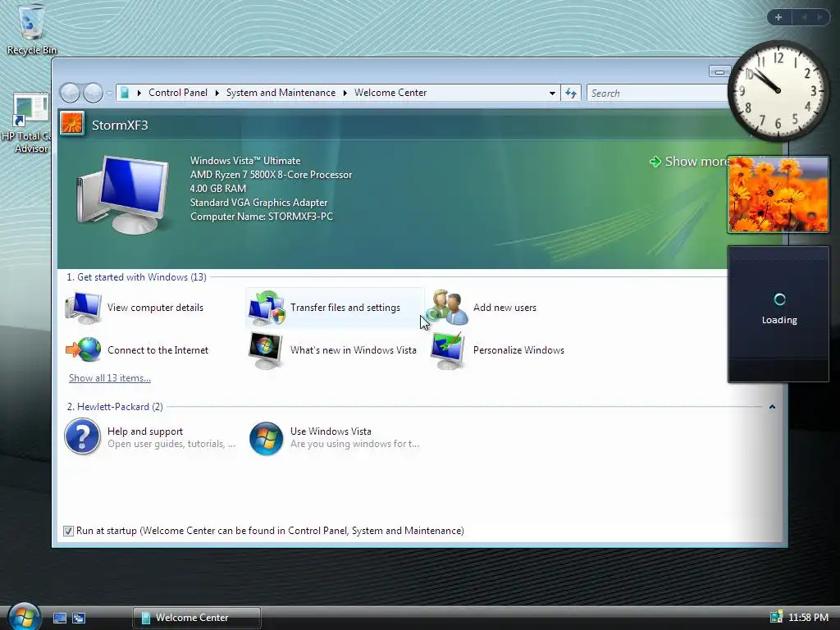The image size is (840, 630).
Task: Click Switch between windows in the Quick Launch bar
Action: point(79,618)
